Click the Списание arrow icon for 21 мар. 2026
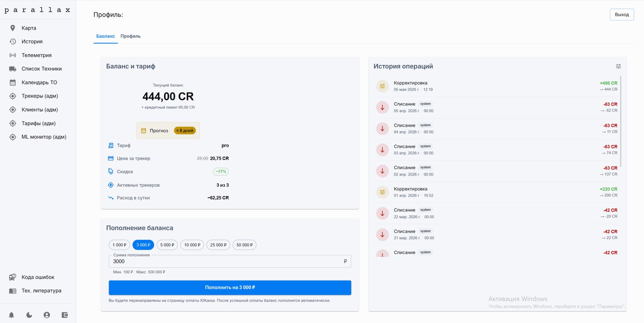 pyautogui.click(x=382, y=235)
